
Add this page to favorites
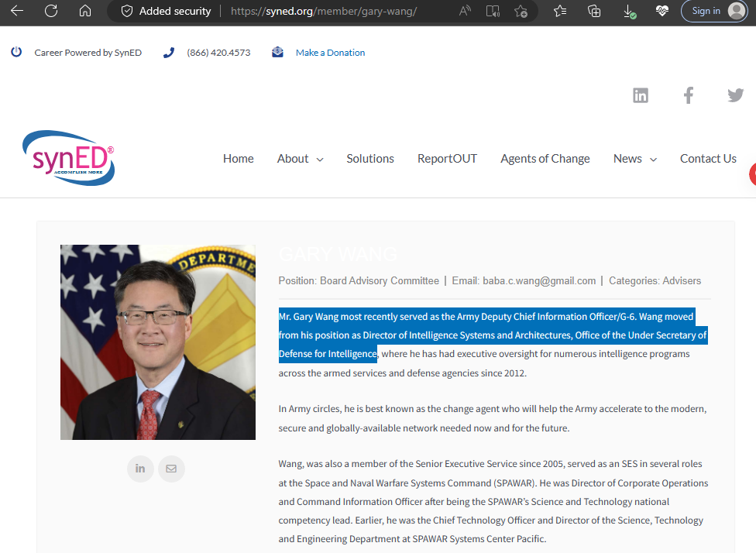coord(521,11)
